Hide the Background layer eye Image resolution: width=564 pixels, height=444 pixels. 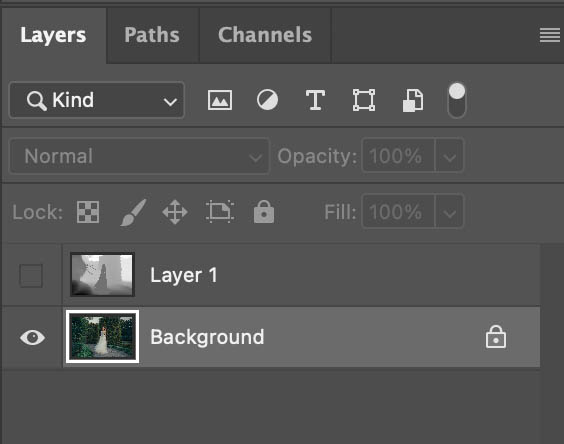coord(32,337)
